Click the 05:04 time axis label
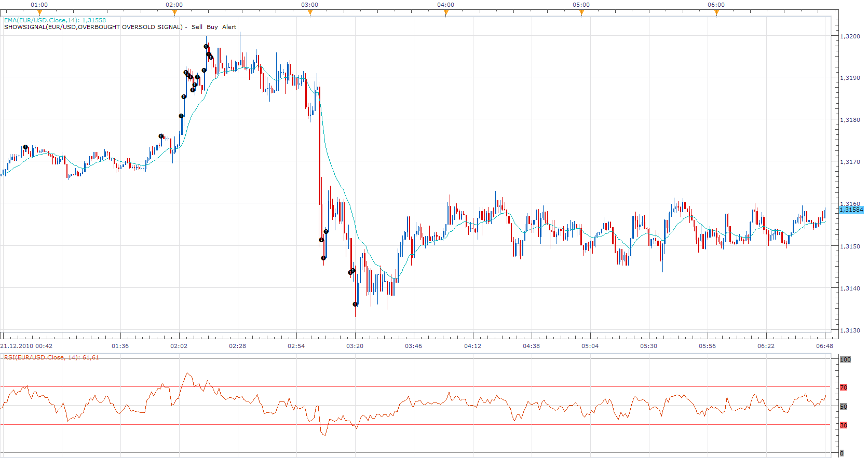Image resolution: width=868 pixels, height=458 pixels. click(x=590, y=346)
